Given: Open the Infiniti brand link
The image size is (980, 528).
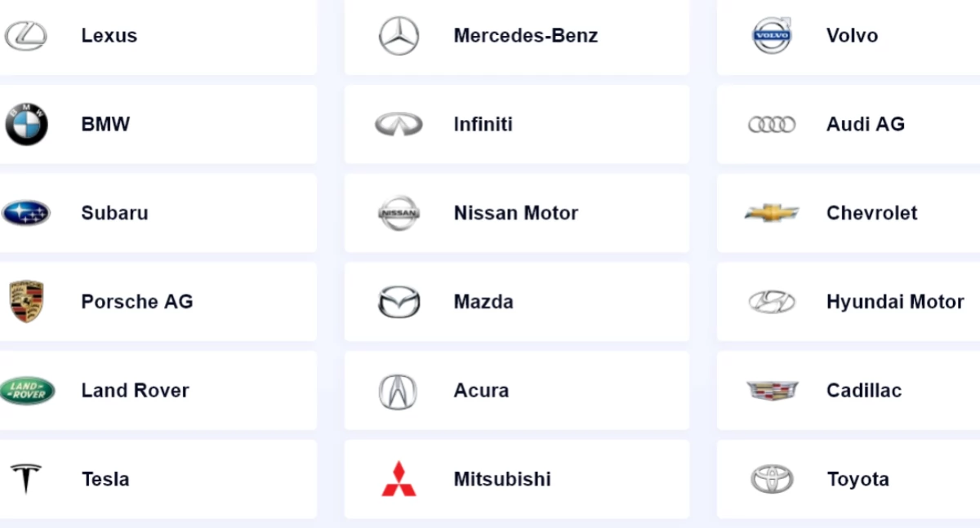Looking at the screenshot, I should pyautogui.click(x=483, y=124).
